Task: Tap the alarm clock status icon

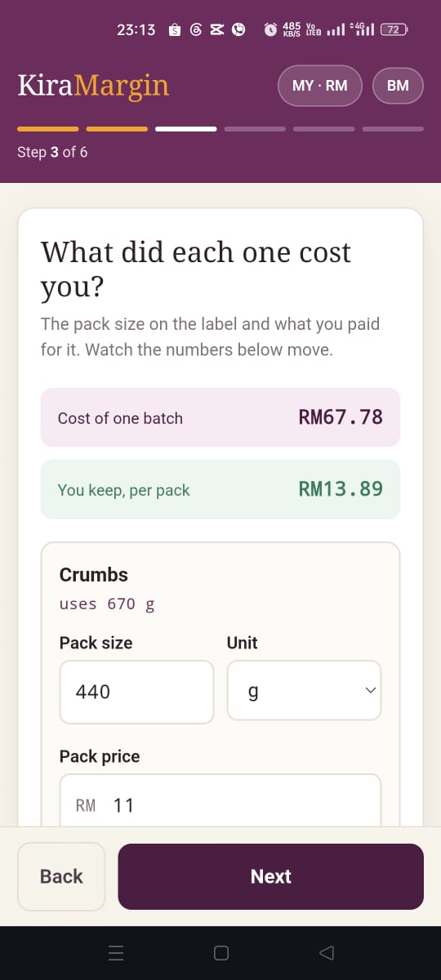Action: click(x=271, y=30)
